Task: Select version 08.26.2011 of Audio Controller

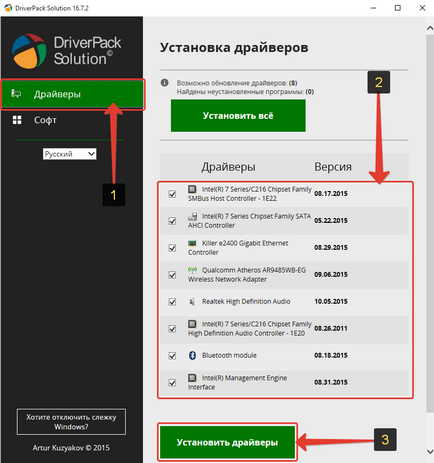Action: point(331,329)
